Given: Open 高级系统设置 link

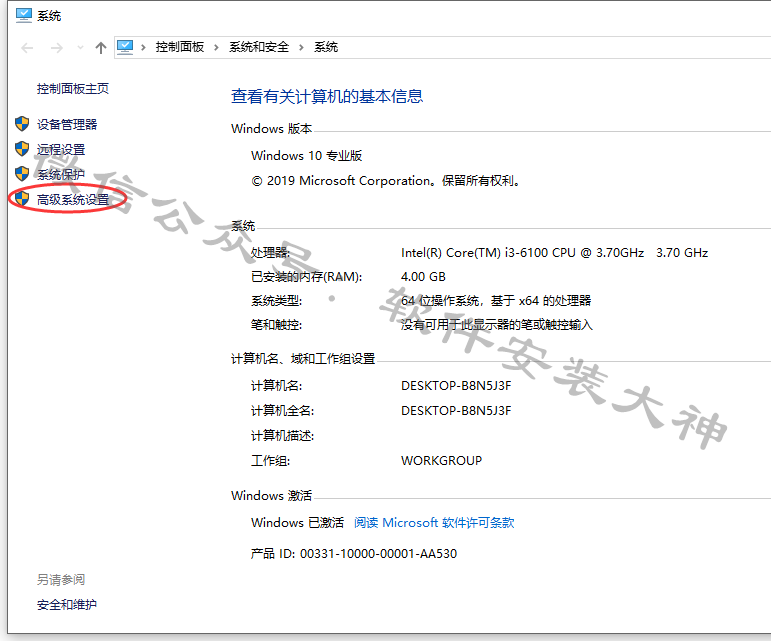Looking at the screenshot, I should [x=73, y=200].
